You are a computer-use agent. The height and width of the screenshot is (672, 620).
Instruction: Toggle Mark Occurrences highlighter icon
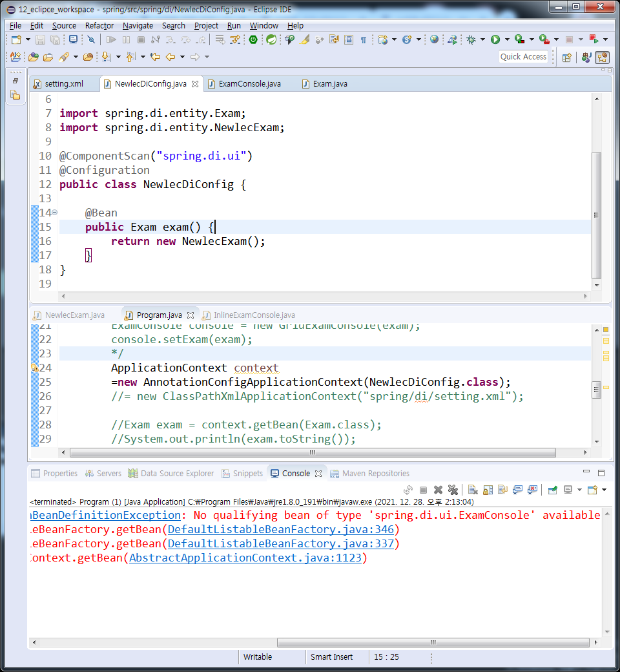click(305, 40)
